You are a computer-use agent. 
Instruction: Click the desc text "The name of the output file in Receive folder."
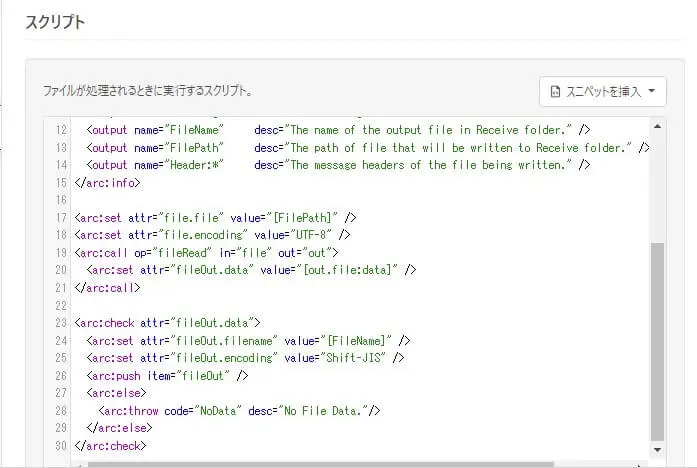click(x=429, y=130)
